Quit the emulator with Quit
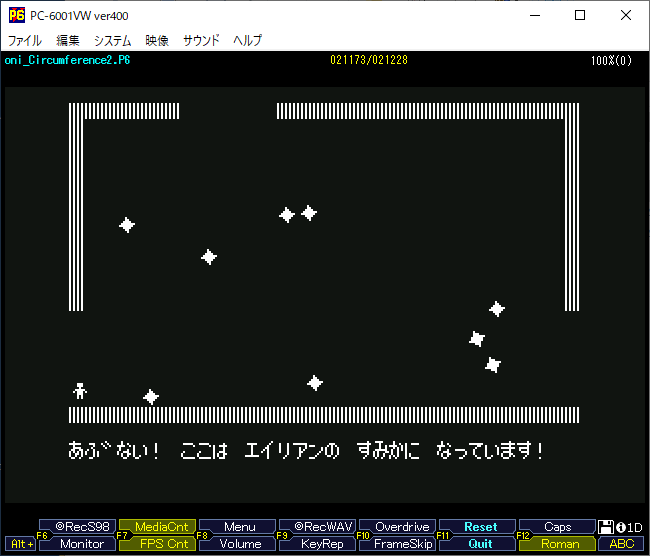Viewport: 650px width, 556px height. [480, 544]
